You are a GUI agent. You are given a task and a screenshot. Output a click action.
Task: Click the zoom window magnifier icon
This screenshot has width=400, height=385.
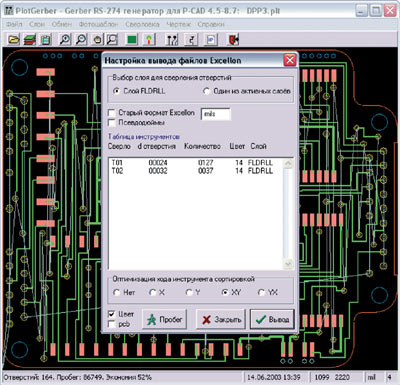(113, 40)
